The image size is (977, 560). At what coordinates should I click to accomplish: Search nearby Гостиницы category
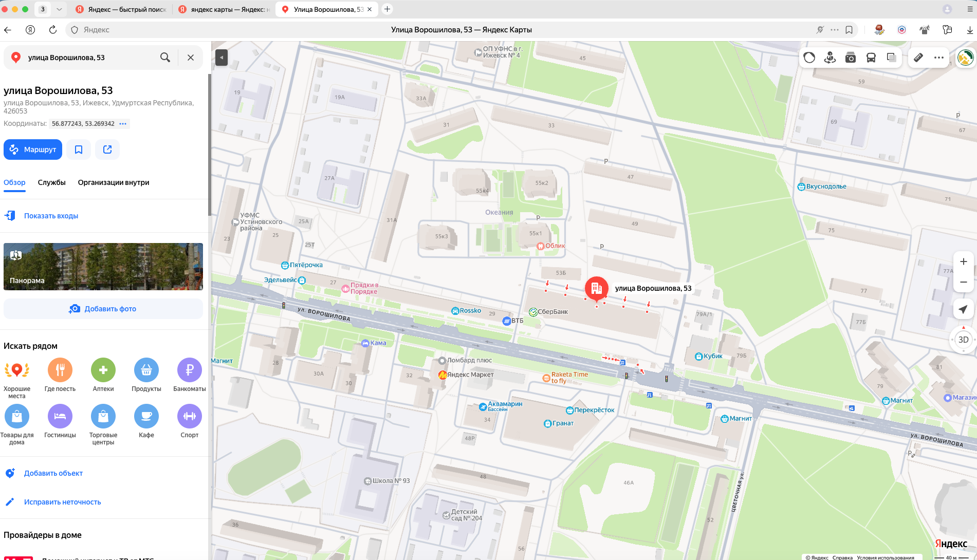click(60, 421)
